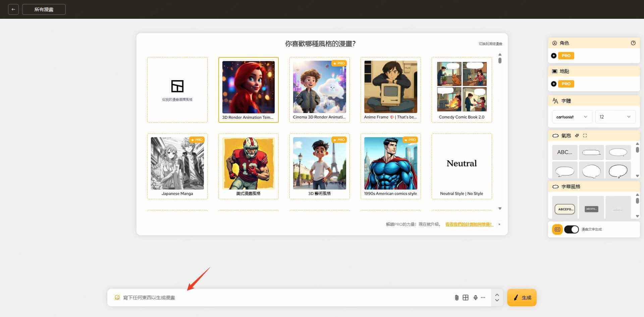Open the panel layout grid icon in prompt bar

[466, 298]
